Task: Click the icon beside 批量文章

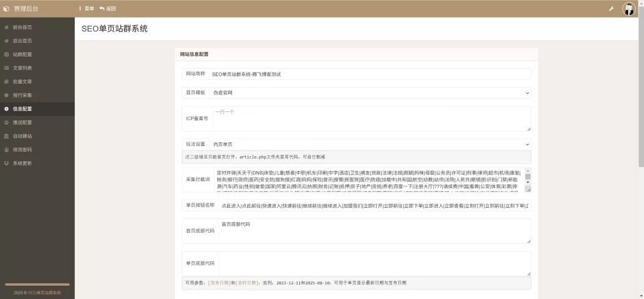Action: coord(6,82)
